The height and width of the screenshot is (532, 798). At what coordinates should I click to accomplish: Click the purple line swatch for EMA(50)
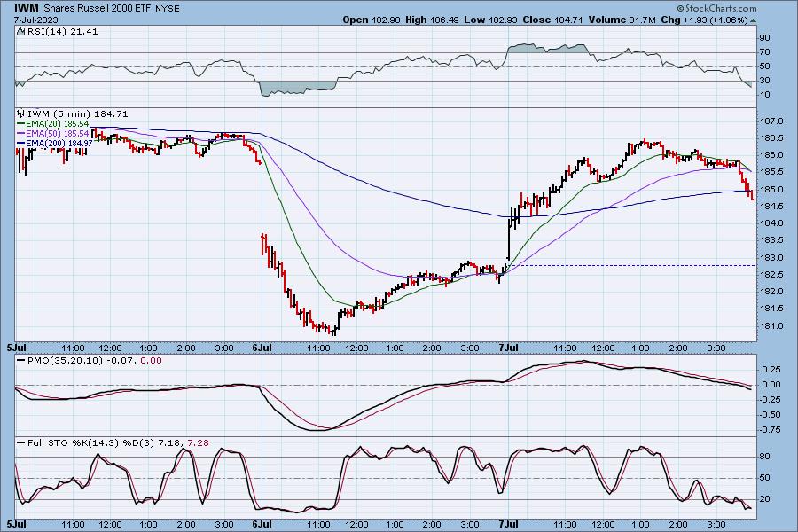click(x=21, y=133)
